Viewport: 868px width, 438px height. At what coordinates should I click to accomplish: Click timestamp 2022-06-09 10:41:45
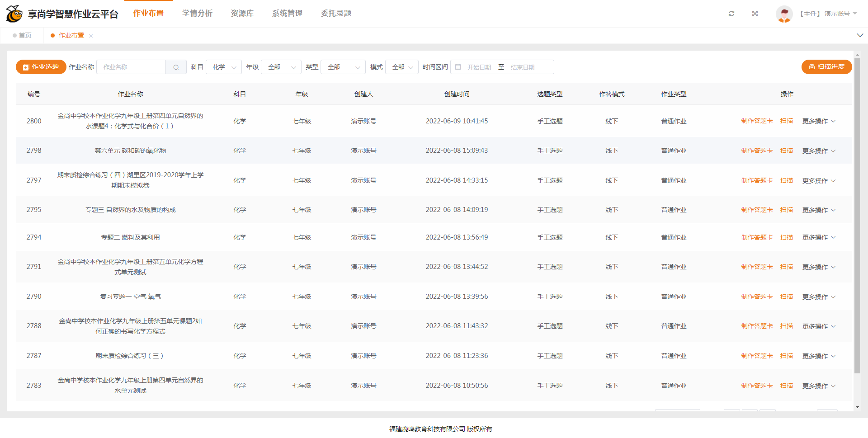pyautogui.click(x=457, y=121)
